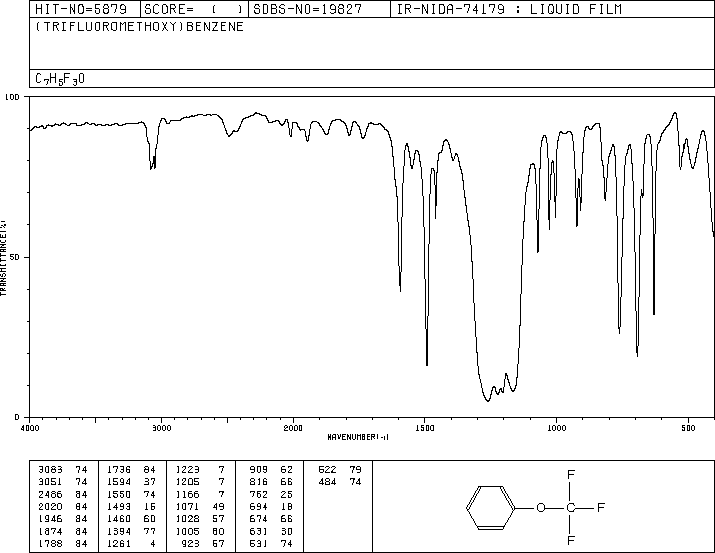
Task: Select the 2020 peak table entry
Action: click(62, 506)
